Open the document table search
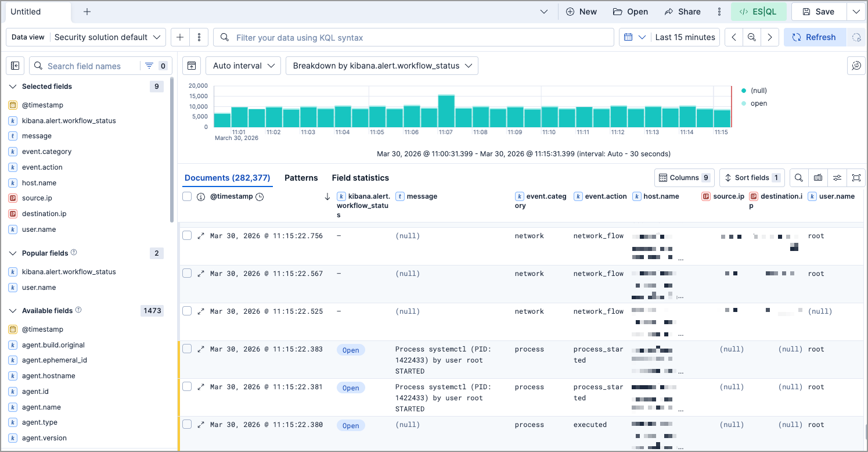The height and width of the screenshot is (452, 868). (x=798, y=178)
